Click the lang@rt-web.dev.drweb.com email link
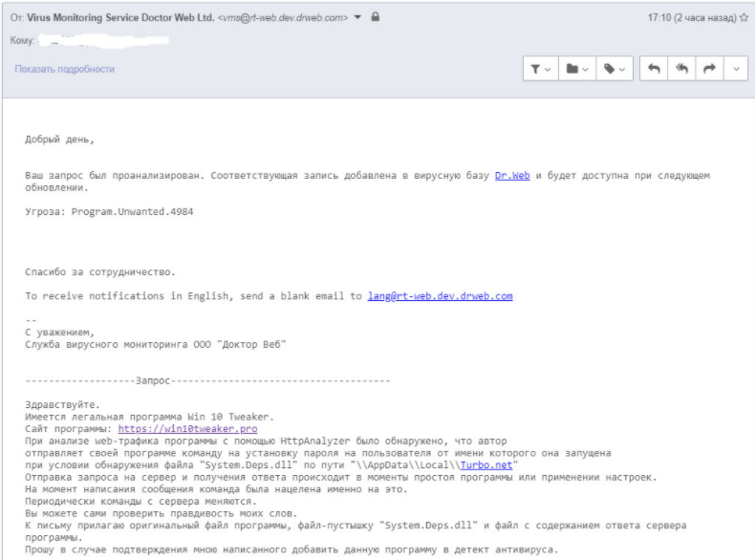This screenshot has height=560, width=755. pos(440,295)
